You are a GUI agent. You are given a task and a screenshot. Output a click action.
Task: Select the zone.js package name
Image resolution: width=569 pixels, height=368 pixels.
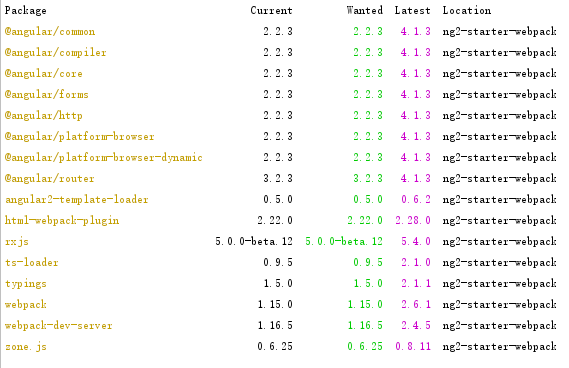pyautogui.click(x=26, y=347)
